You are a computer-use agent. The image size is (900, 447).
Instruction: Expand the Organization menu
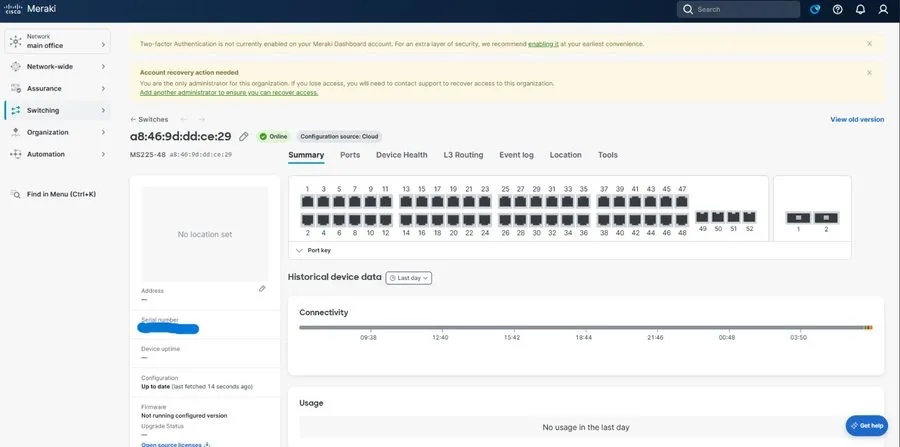pyautogui.click(x=57, y=133)
